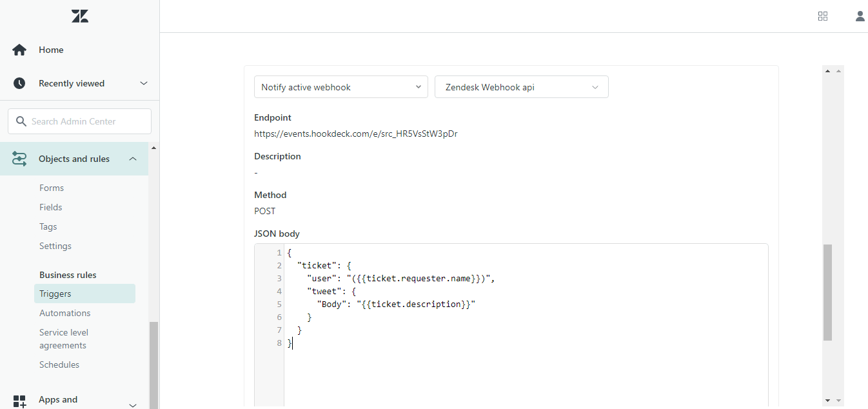Click the Objects and rules icon
Image resolution: width=868 pixels, height=409 pixels.
[18, 158]
